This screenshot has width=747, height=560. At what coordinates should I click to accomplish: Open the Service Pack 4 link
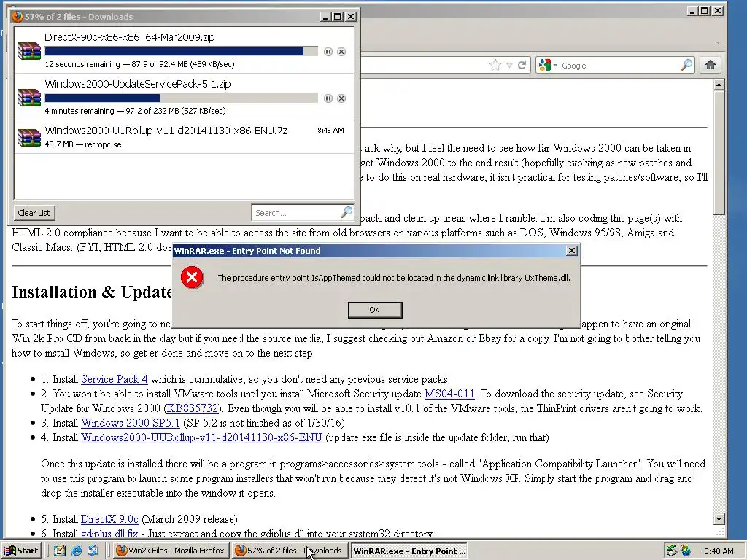point(115,379)
